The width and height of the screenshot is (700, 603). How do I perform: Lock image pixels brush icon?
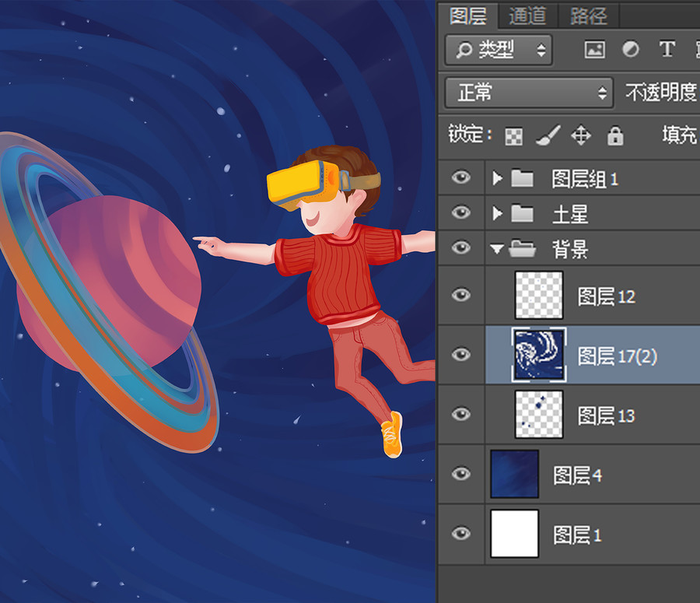[548, 135]
